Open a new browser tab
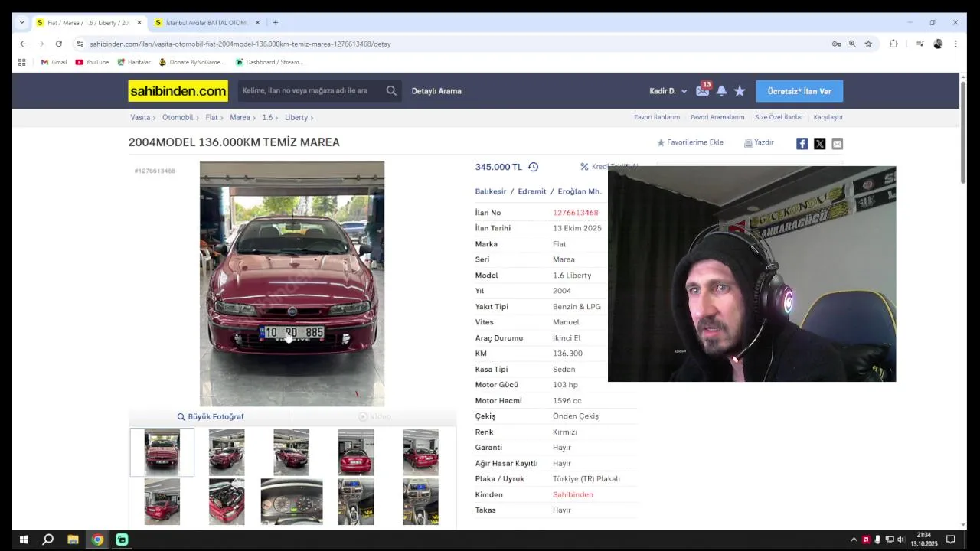The height and width of the screenshot is (551, 980). click(x=276, y=23)
